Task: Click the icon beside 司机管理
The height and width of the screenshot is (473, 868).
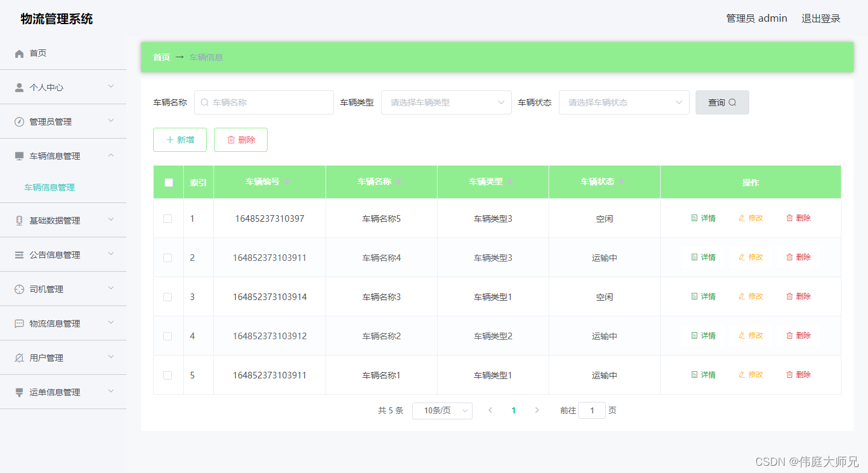Action: point(19,289)
